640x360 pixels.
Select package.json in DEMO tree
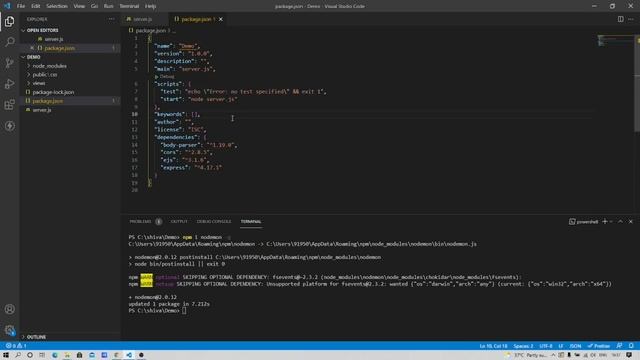click(x=48, y=101)
